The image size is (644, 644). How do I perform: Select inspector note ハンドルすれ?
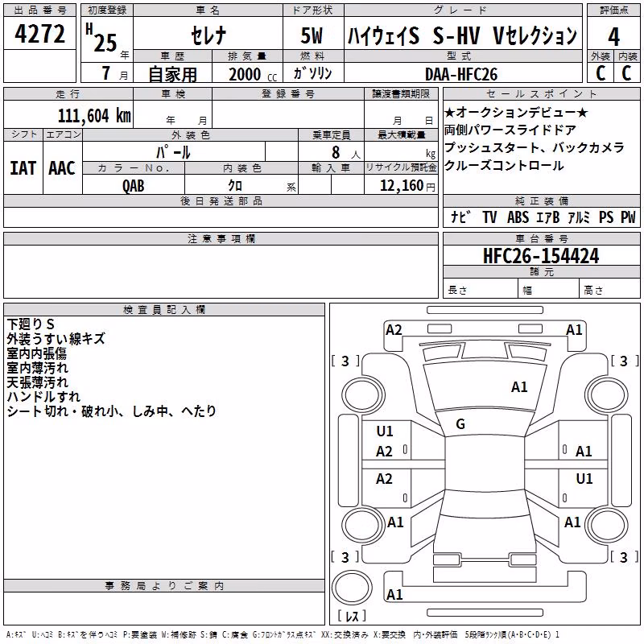point(43,396)
